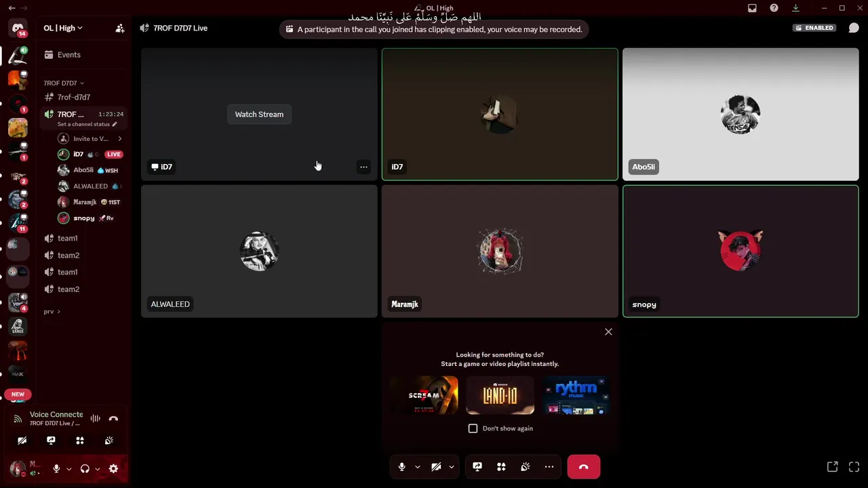Toggle mute in the user panel
Image resolution: width=868 pixels, height=488 pixels.
56,469
